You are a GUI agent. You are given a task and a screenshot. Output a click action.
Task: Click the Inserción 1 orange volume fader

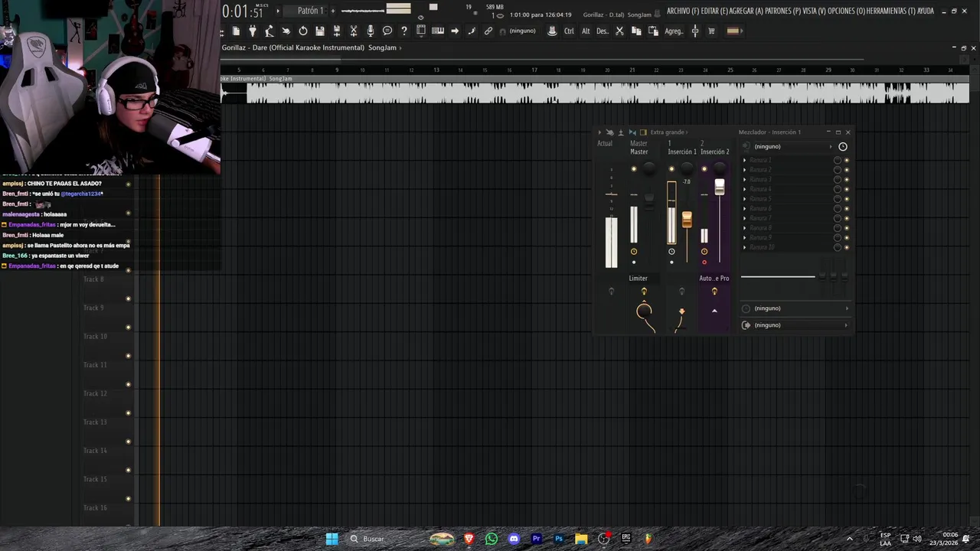(687, 220)
